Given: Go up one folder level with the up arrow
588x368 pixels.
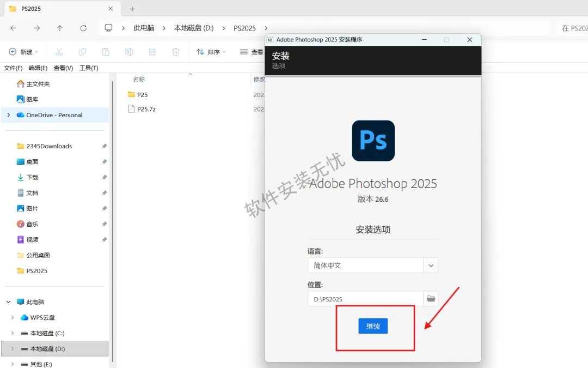Looking at the screenshot, I should click(x=60, y=28).
